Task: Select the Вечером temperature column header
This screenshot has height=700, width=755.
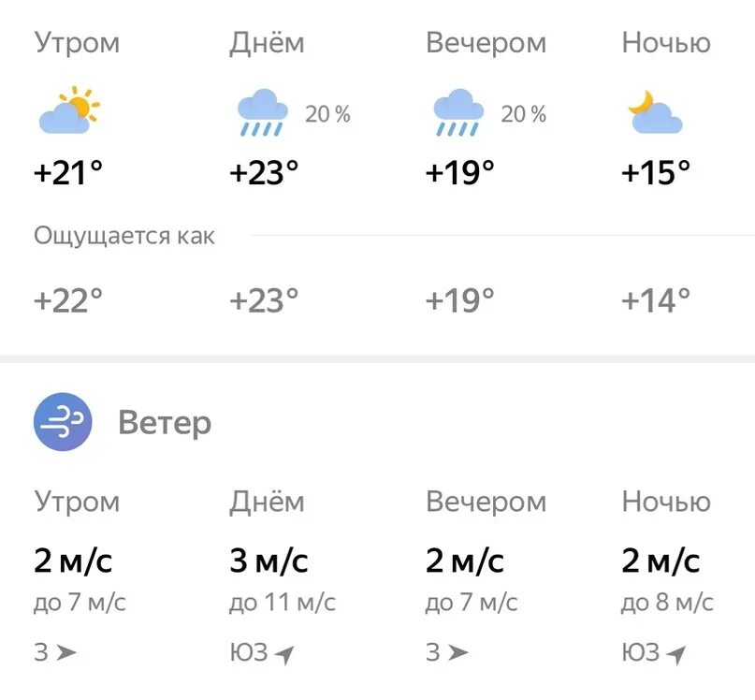Action: click(486, 43)
